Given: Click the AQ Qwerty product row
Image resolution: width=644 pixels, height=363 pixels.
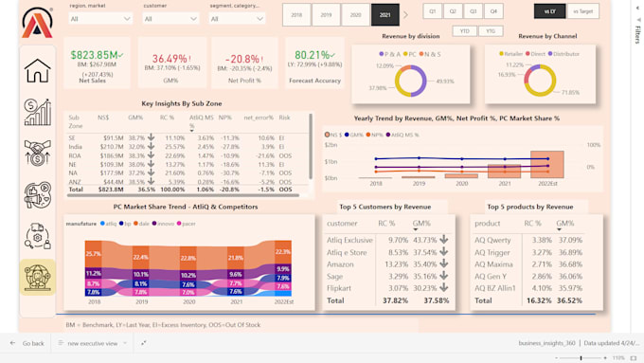Looking at the screenshot, I should (528, 240).
